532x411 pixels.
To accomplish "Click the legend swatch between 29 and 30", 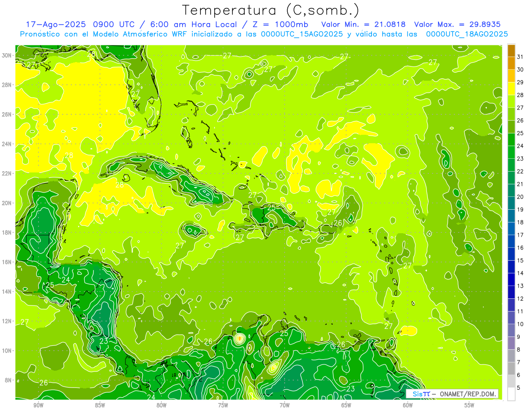I will [511, 76].
